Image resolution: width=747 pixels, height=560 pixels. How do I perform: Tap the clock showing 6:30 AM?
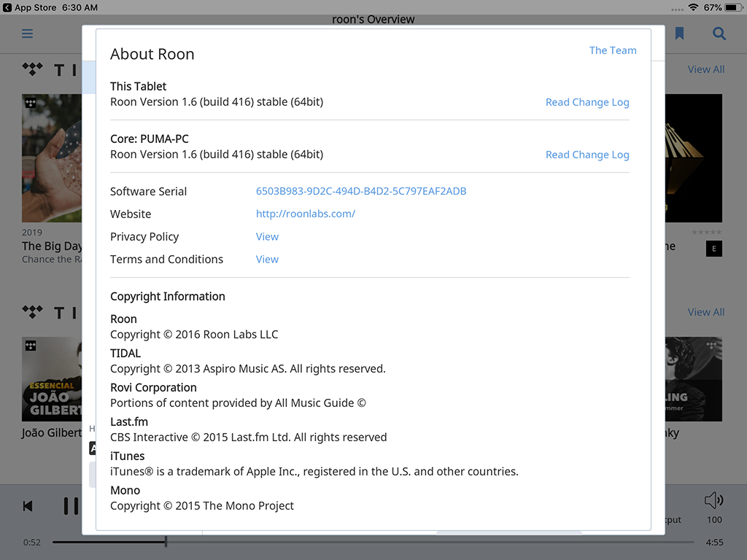coord(80,7)
